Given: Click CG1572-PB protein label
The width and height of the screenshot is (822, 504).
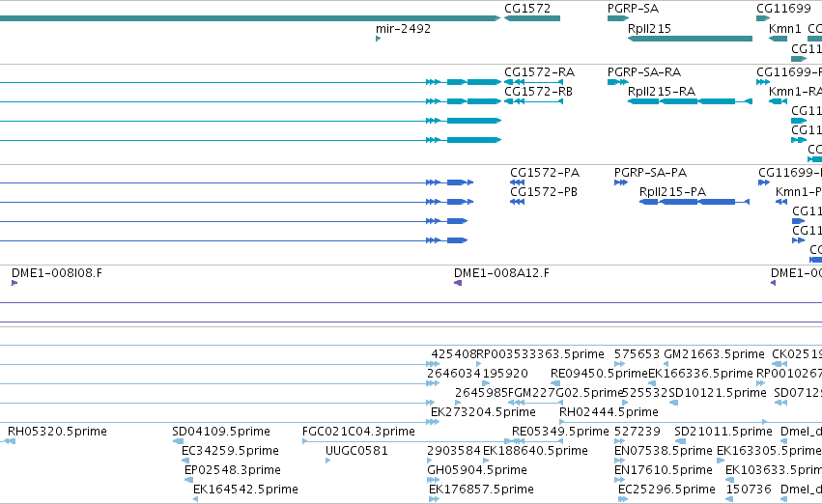Looking at the screenshot, I should click(544, 192).
